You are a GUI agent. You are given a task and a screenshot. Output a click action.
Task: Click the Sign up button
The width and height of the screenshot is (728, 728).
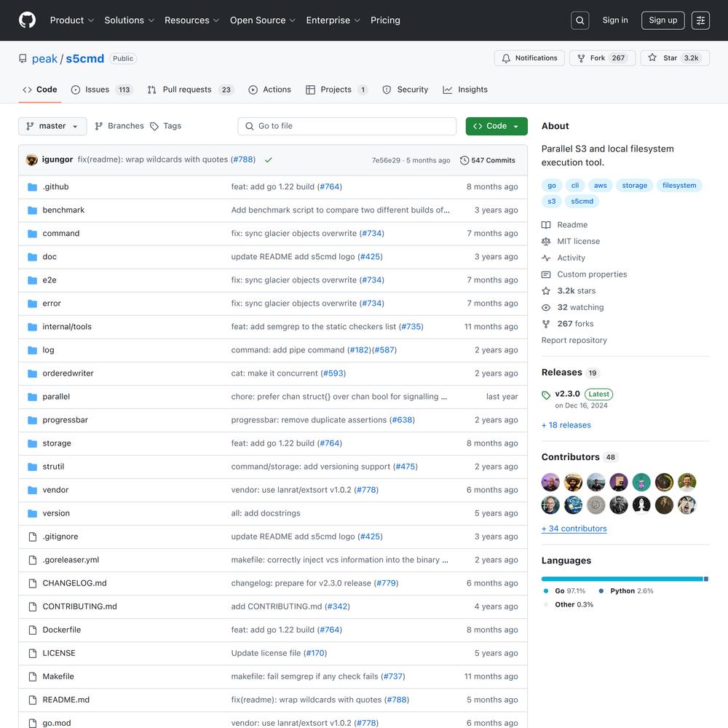(x=662, y=20)
